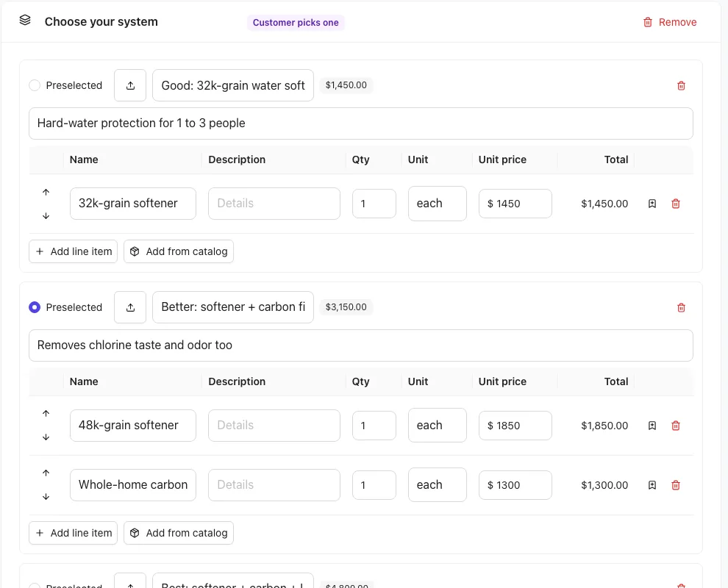The image size is (728, 588).
Task: Save 48k-grain softener to catalog
Action: (652, 426)
